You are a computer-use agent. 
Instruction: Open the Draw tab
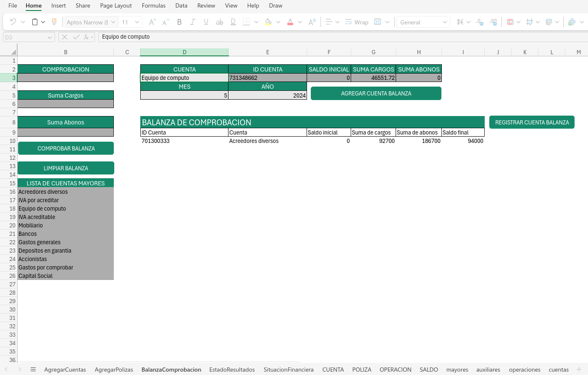click(276, 5)
